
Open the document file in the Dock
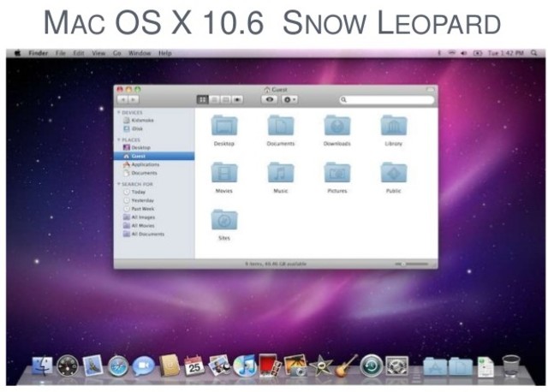coord(485,366)
